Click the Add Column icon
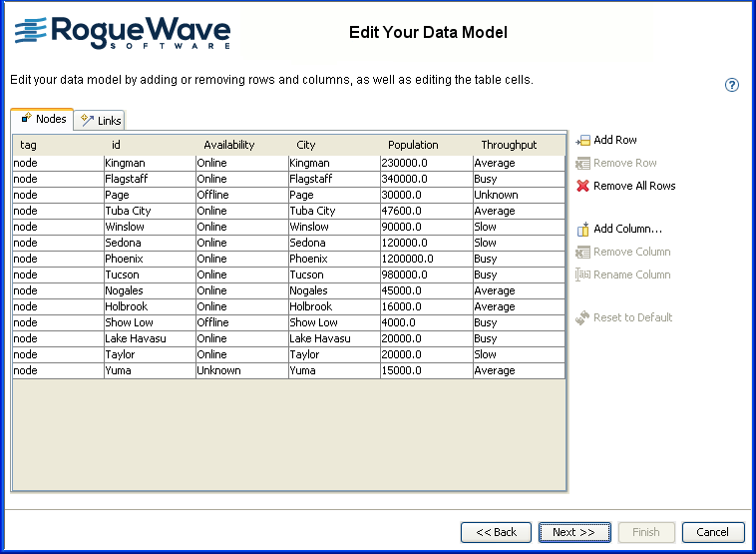The image size is (756, 554). [x=583, y=230]
